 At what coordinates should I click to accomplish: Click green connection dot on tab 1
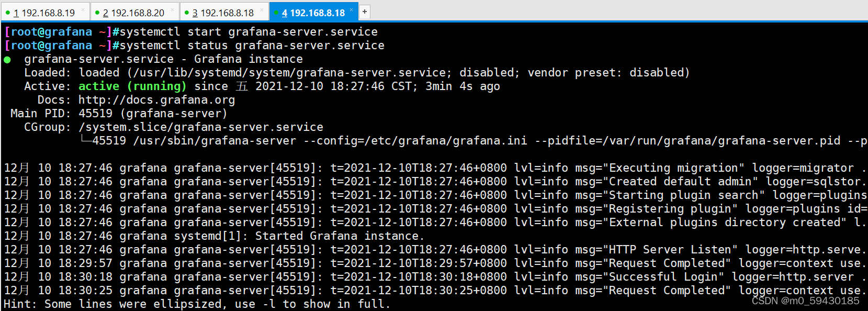click(8, 13)
